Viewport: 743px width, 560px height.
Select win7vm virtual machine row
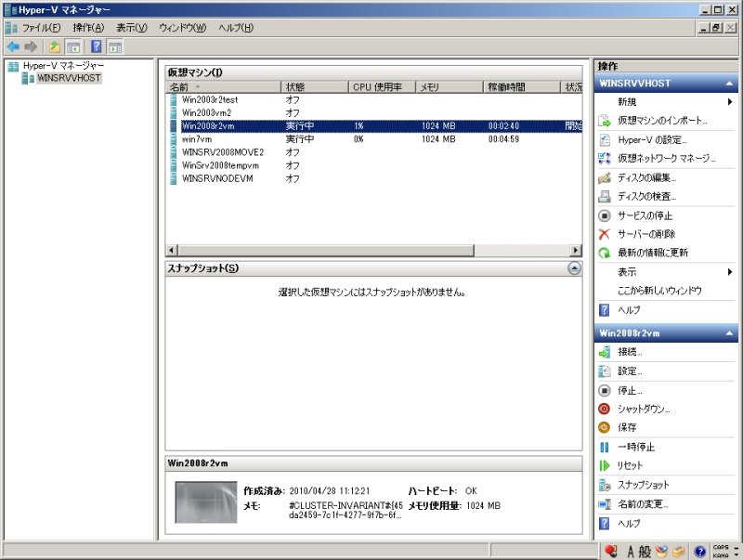point(374,139)
